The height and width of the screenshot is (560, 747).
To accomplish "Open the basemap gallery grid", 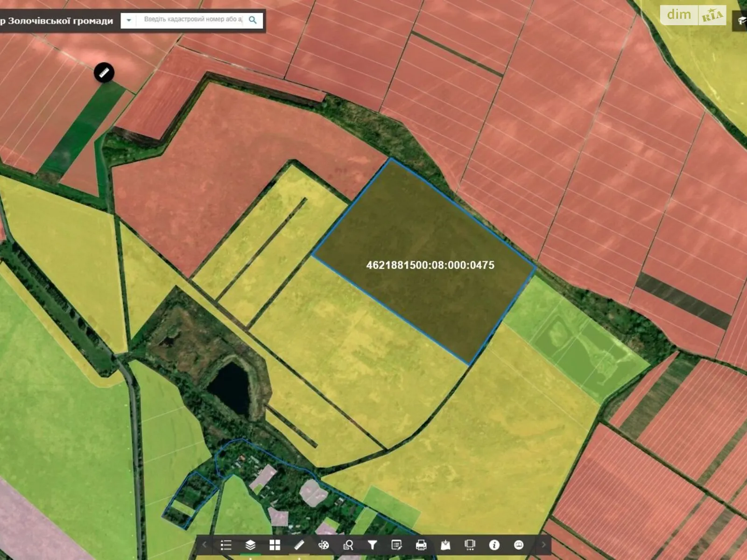I will click(275, 545).
